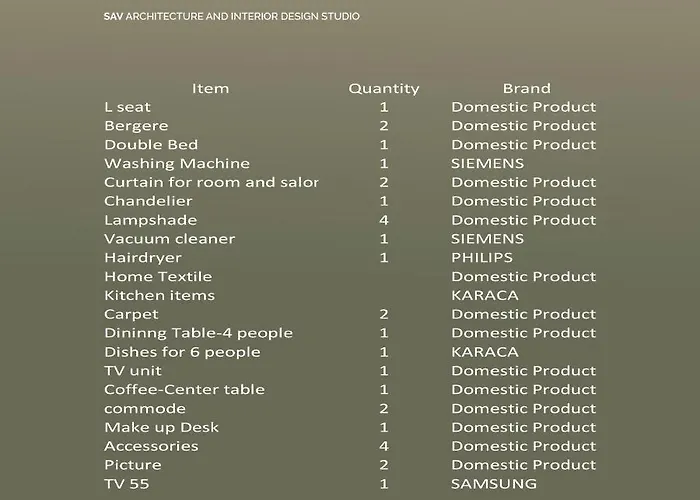Select the Dinning Table-4 people item
Screen dimensions: 700x500
tap(198, 333)
